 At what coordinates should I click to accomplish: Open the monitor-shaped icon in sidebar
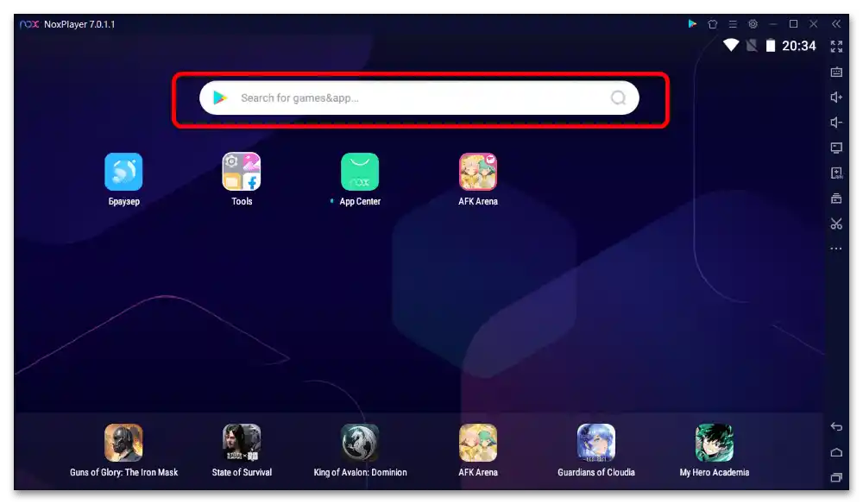click(x=836, y=148)
